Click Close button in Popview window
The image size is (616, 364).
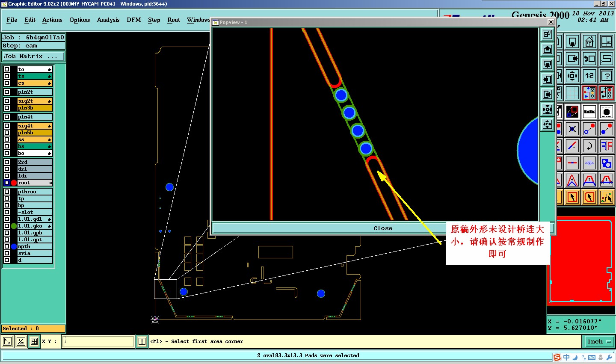[383, 228]
